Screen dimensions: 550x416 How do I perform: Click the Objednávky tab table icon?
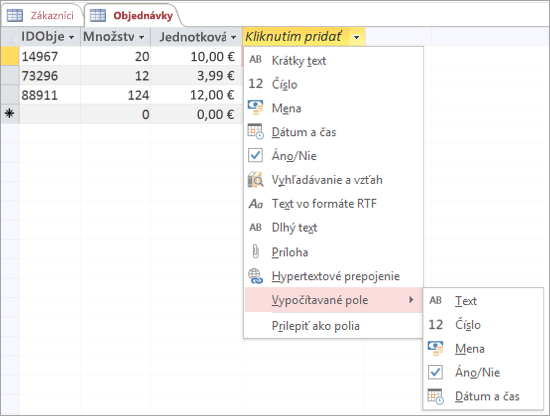tap(98, 15)
